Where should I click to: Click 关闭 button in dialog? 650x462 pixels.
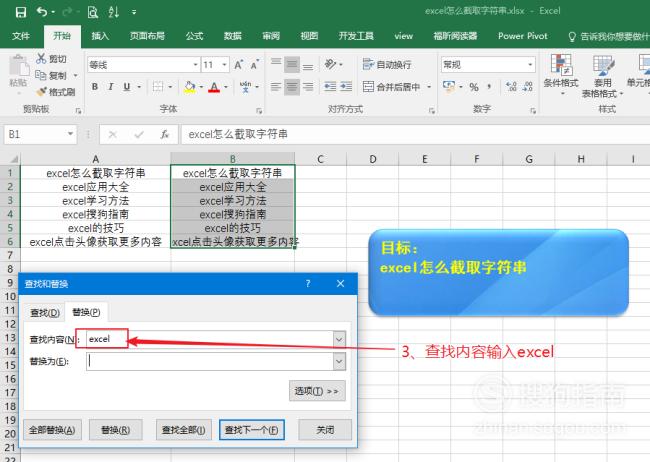tap(325, 430)
